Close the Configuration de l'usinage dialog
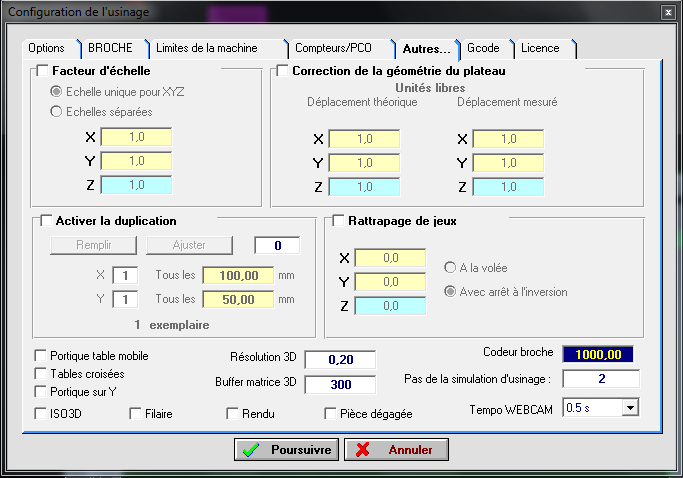The height and width of the screenshot is (478, 683). tap(667, 11)
